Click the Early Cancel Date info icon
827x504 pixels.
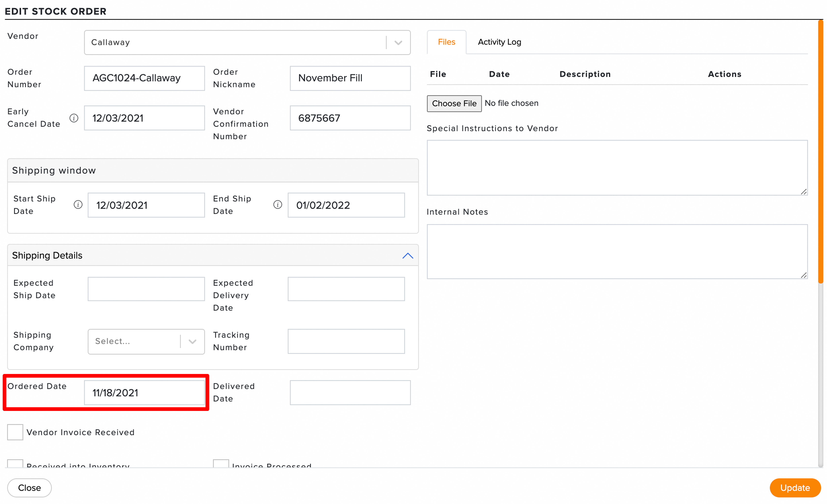click(x=74, y=118)
